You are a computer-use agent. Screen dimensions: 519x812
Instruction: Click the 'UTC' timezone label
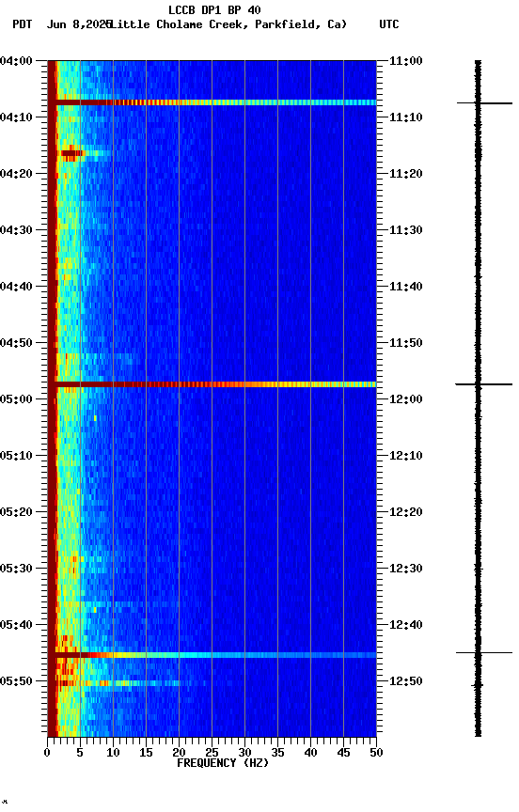[x=389, y=24]
